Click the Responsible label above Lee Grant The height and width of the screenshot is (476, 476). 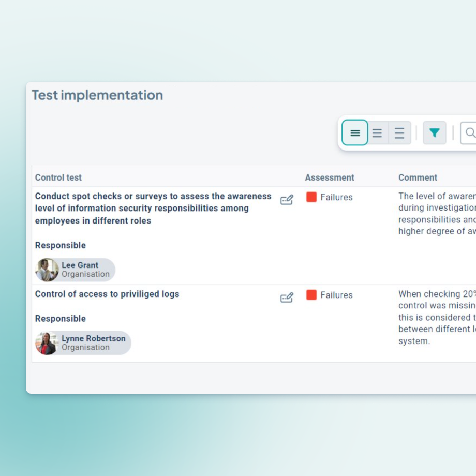coord(61,245)
